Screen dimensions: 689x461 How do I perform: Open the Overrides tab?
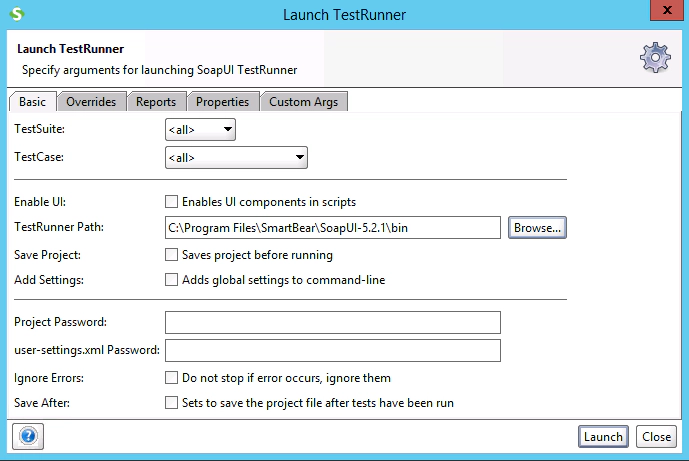pos(91,102)
